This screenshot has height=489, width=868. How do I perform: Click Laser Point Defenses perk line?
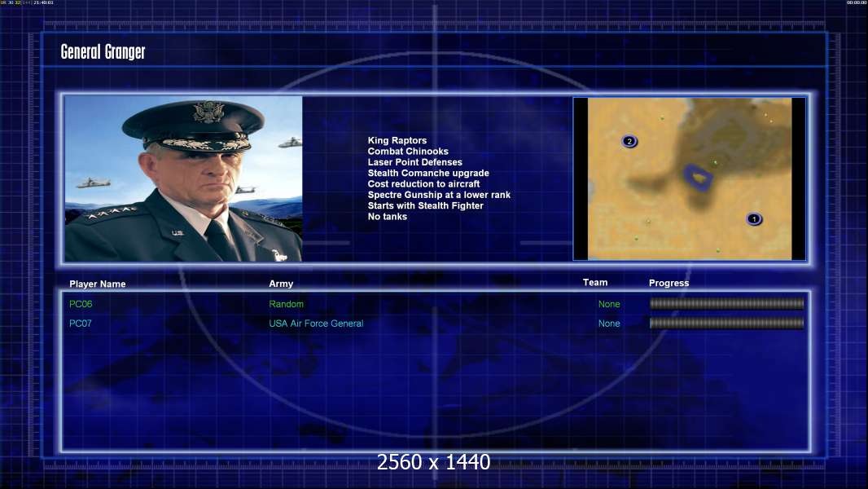coord(414,162)
